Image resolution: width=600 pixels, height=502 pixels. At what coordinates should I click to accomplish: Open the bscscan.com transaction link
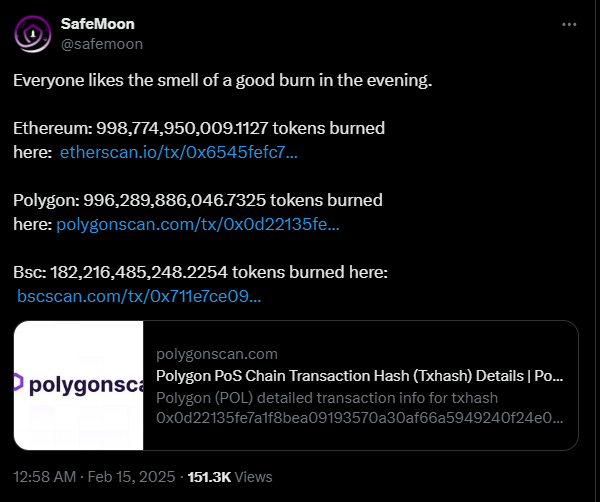(139, 296)
